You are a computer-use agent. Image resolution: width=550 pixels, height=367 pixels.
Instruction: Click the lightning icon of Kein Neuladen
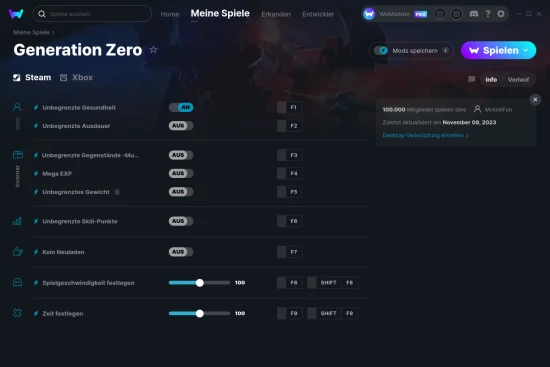[36, 252]
